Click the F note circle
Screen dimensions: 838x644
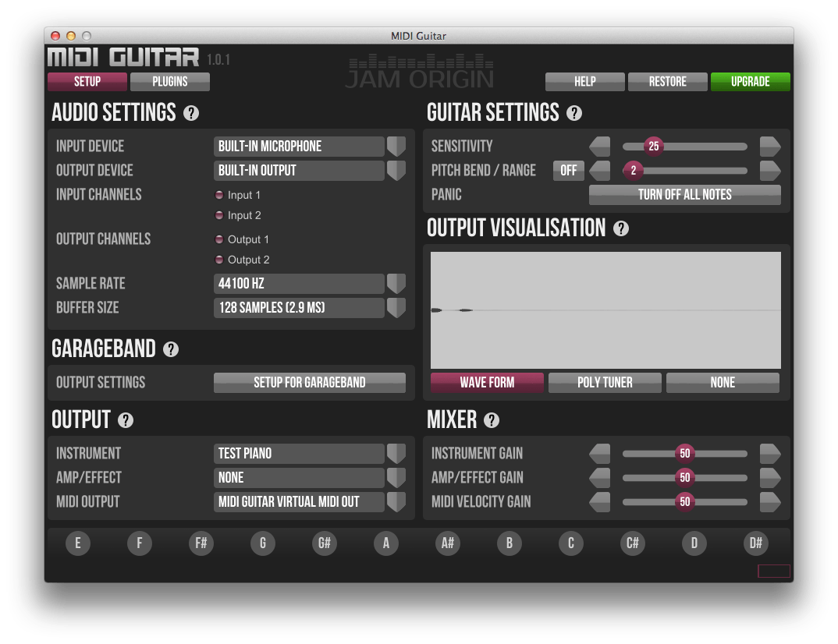click(x=140, y=543)
